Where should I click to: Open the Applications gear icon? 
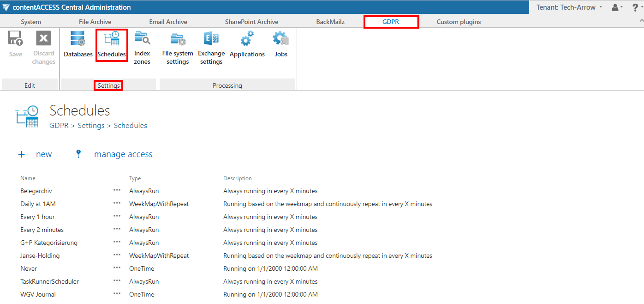(247, 45)
